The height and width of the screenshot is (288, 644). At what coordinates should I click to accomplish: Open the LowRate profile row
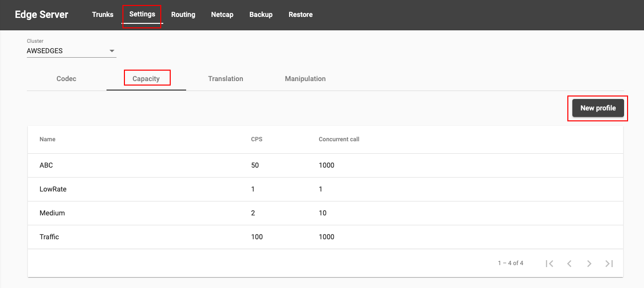(325, 189)
